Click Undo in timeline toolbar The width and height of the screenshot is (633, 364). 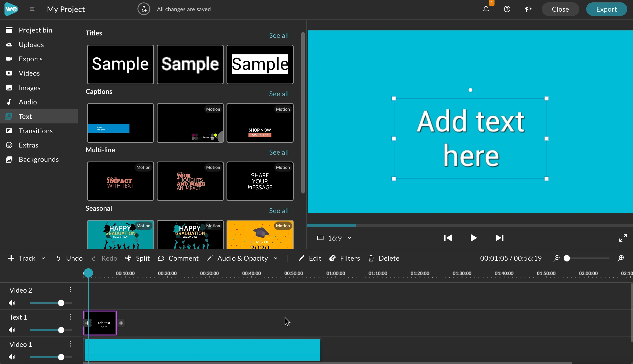[69, 258]
